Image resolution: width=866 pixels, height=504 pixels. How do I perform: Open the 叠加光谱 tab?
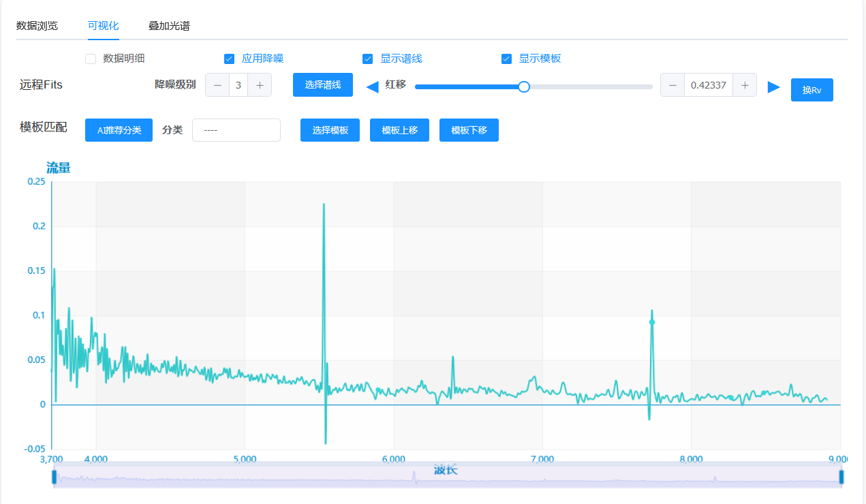click(x=169, y=26)
